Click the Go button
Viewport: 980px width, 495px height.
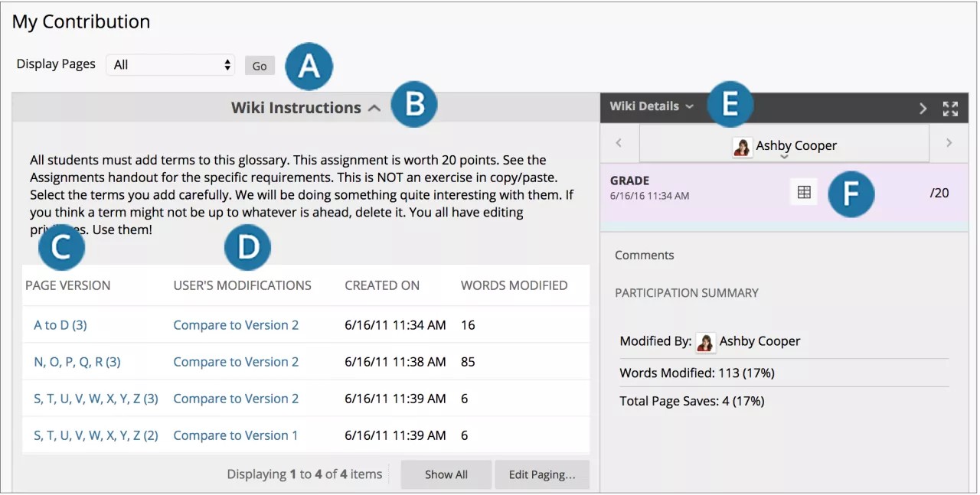click(x=260, y=66)
